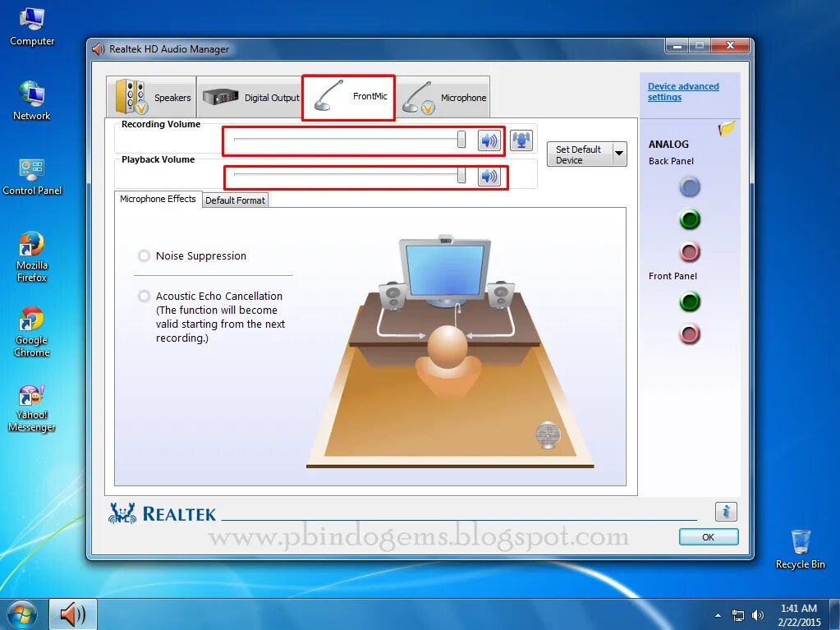
Task: Open the Default Format sub-tab
Action: 235,200
